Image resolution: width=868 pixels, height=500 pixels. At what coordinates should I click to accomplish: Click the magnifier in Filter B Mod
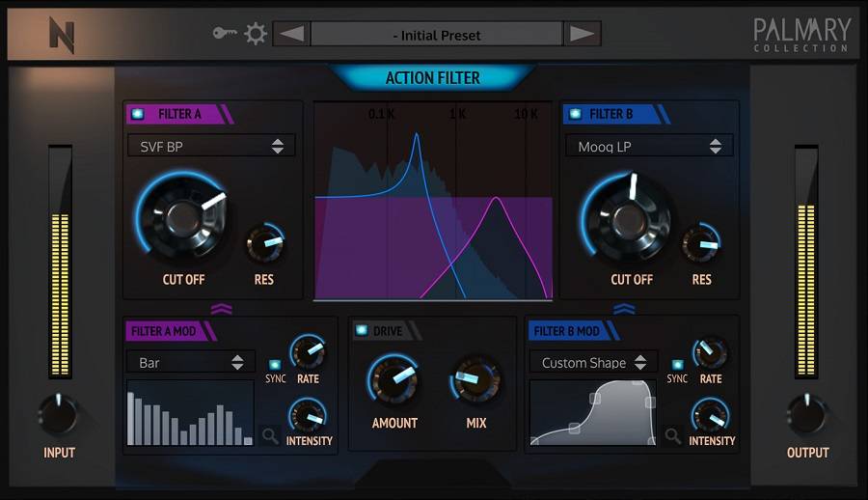click(x=673, y=436)
